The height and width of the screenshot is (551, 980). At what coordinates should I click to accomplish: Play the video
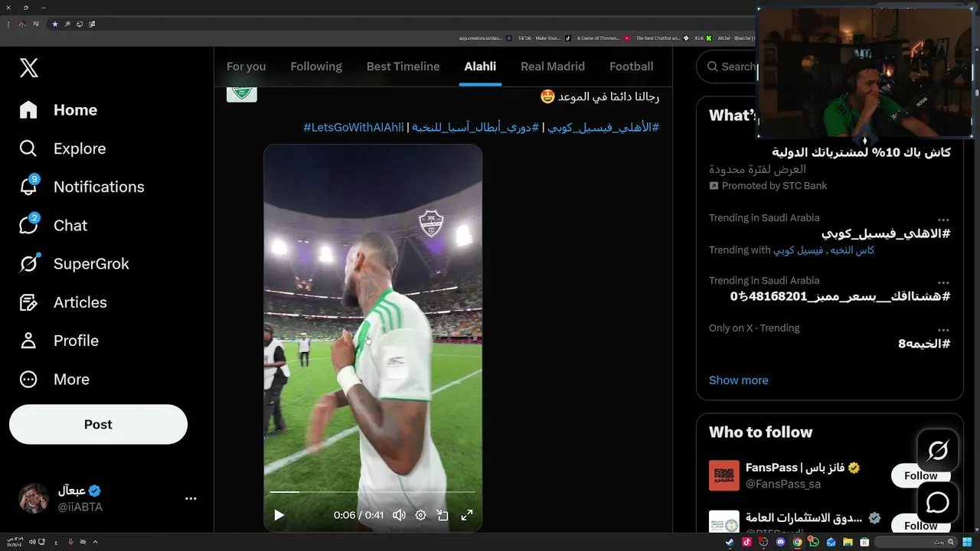(279, 515)
